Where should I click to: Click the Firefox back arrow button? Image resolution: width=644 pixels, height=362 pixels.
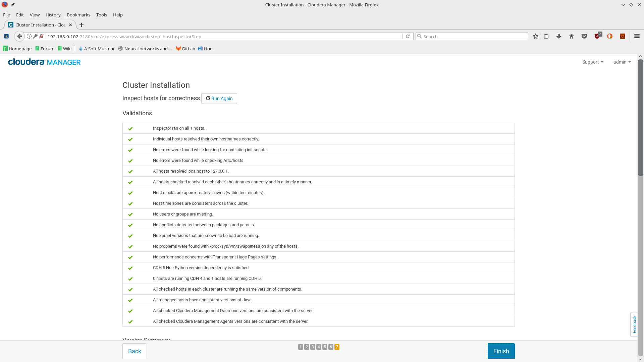19,36
